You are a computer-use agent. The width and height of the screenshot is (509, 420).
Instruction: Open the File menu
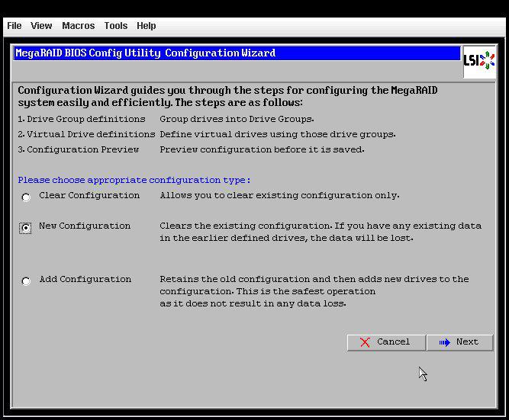click(14, 26)
